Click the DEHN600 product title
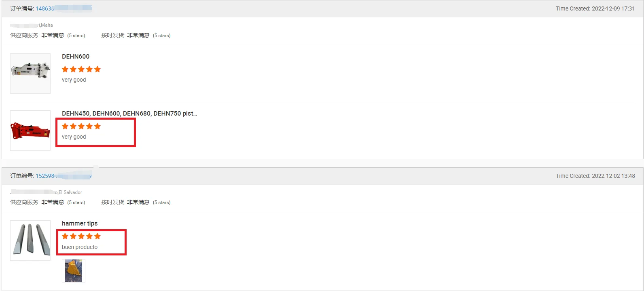644x291 pixels. [76, 57]
